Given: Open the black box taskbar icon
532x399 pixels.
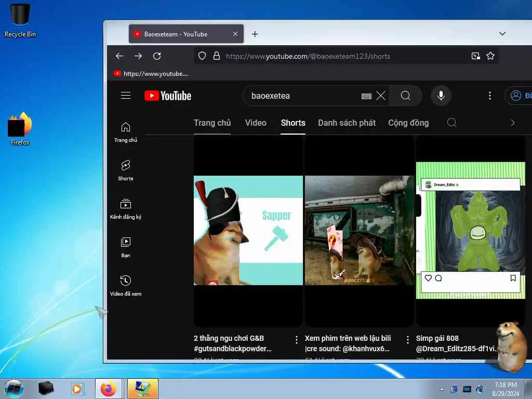Looking at the screenshot, I should [x=46, y=389].
